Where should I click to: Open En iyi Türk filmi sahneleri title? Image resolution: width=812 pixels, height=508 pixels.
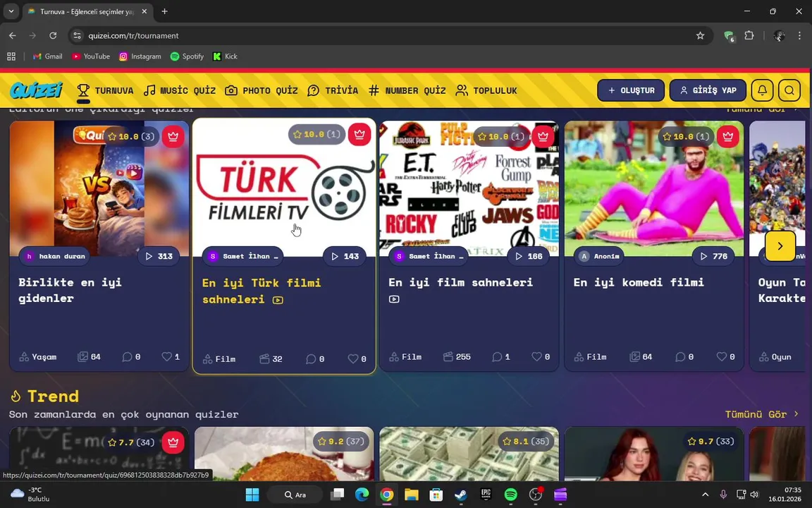click(262, 291)
